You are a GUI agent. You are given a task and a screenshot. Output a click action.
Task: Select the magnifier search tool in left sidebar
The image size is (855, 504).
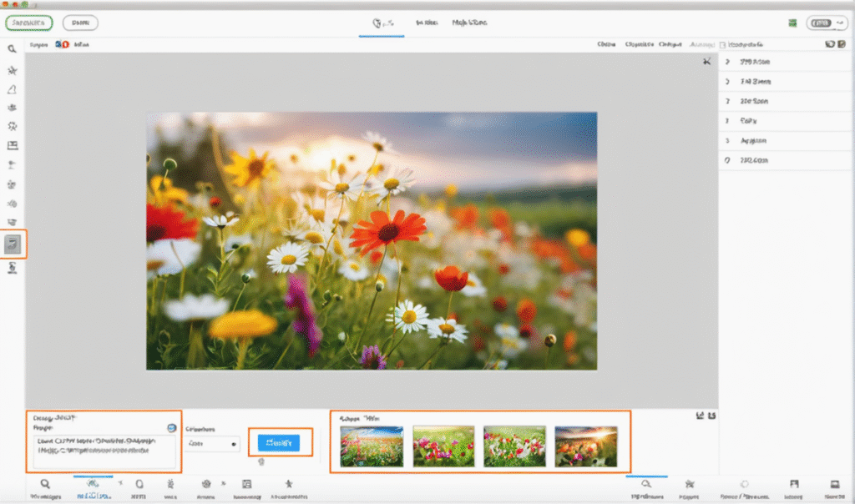(x=13, y=49)
